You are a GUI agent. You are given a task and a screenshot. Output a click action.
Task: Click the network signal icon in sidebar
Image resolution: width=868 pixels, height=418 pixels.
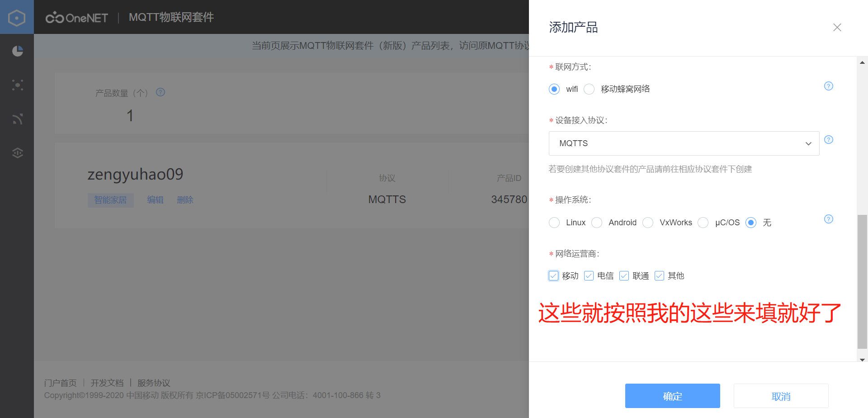17,119
